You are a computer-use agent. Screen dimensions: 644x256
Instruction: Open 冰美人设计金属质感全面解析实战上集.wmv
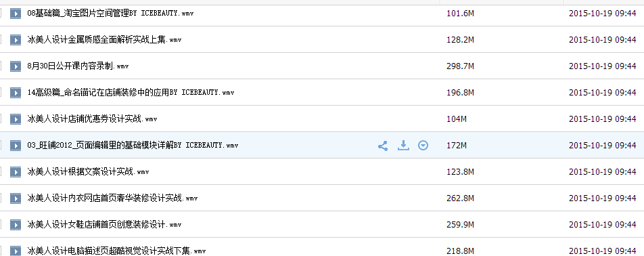(x=104, y=40)
